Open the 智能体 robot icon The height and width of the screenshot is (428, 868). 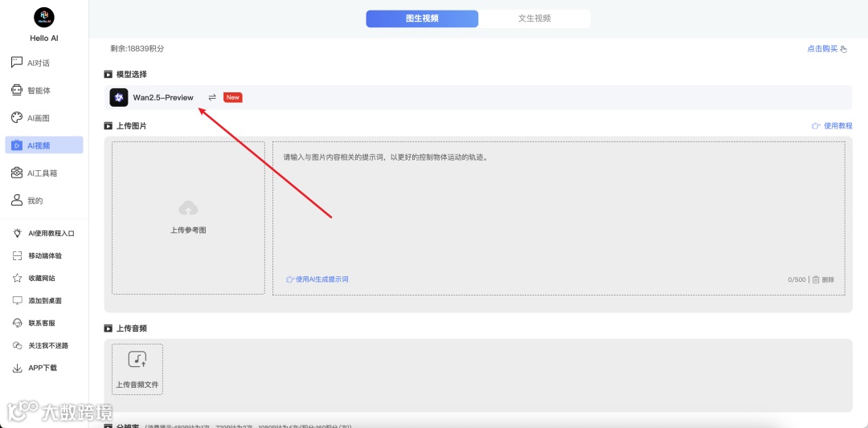click(17, 90)
